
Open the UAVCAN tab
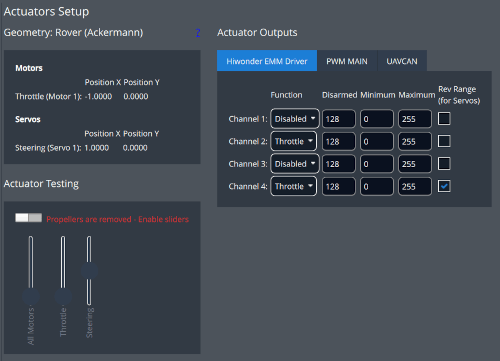pos(402,61)
